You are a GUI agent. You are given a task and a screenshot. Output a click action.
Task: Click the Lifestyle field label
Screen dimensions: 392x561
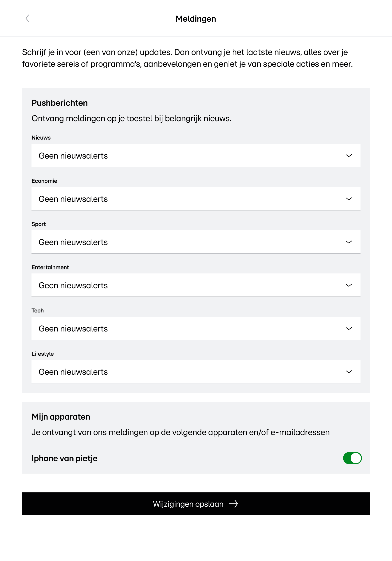43,354
